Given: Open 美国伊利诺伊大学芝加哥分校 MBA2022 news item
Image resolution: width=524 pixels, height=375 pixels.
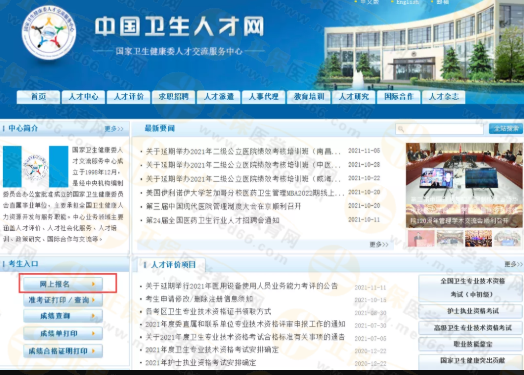Looking at the screenshot, I should coord(245,193).
